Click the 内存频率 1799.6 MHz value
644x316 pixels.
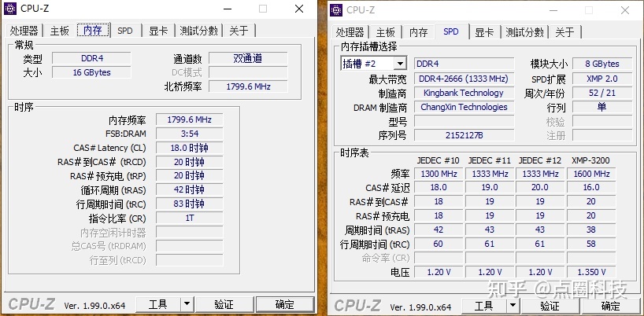189,119
